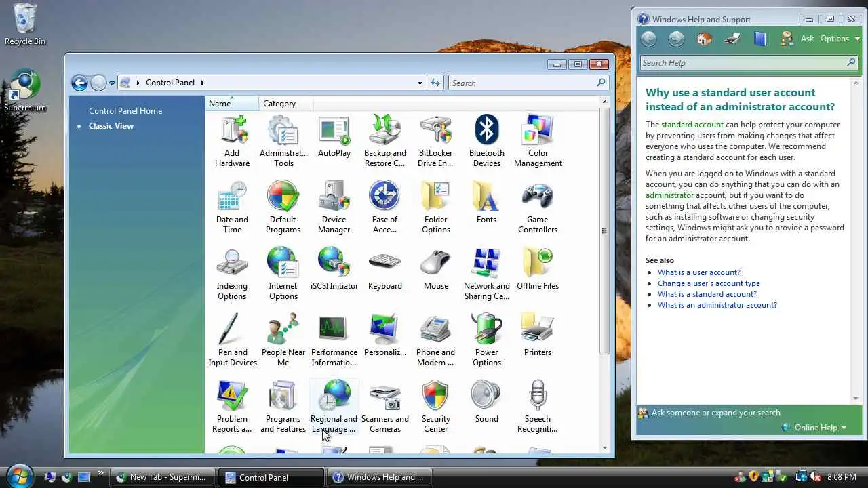The width and height of the screenshot is (868, 488).
Task: Open Ease of Access icon
Action: click(x=385, y=207)
